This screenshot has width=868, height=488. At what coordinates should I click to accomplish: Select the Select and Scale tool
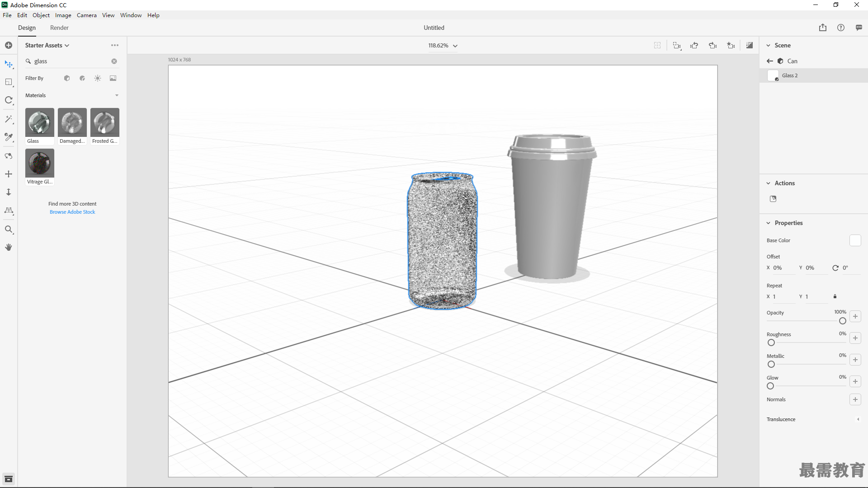pos(9,82)
